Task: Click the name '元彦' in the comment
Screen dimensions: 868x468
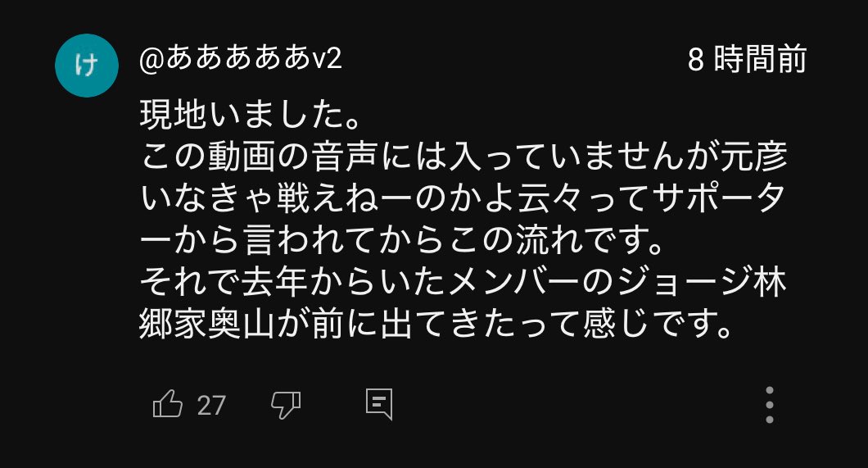Action: click(754, 157)
